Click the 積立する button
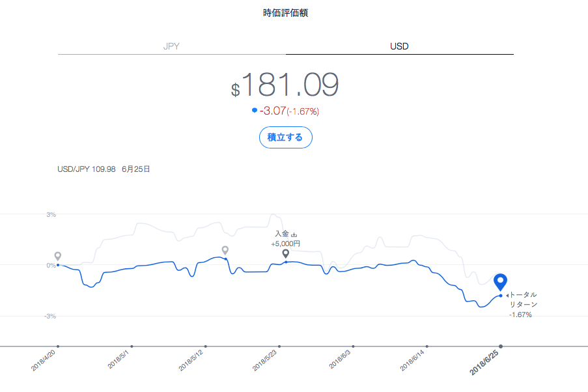588x392 pixels. [286, 137]
